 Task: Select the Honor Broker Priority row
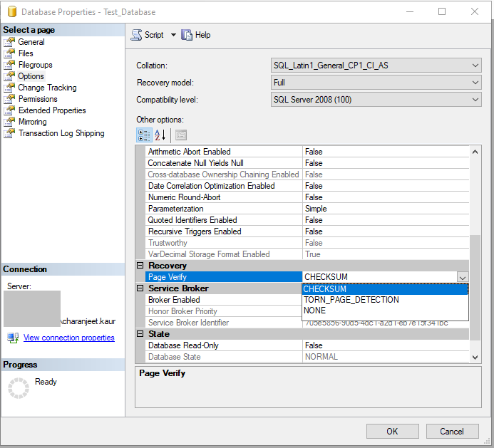click(x=223, y=311)
